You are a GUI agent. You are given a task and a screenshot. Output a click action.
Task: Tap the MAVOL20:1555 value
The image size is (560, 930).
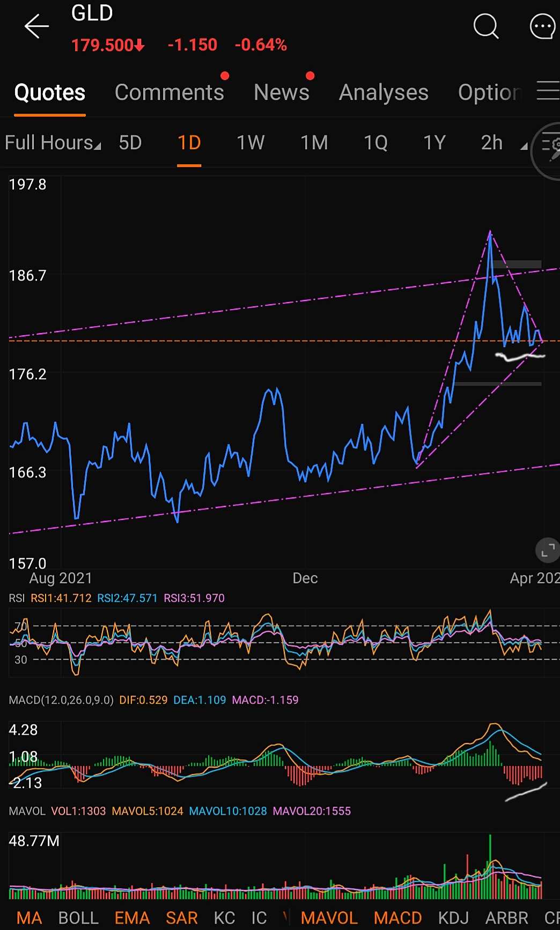click(x=312, y=811)
